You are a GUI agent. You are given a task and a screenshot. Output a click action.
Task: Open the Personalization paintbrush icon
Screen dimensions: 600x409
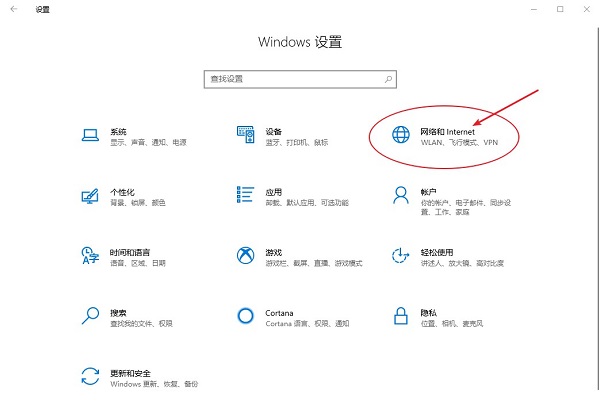click(x=90, y=196)
